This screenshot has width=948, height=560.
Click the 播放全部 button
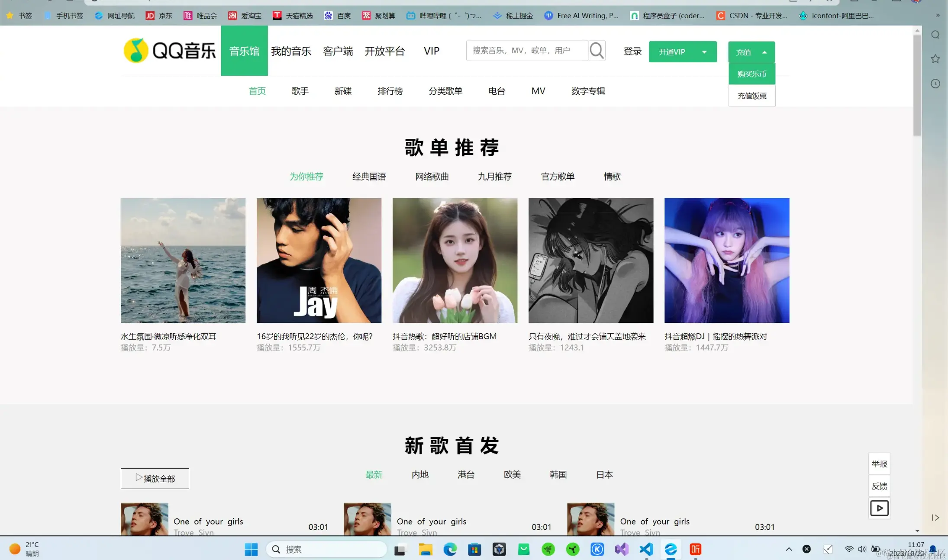pyautogui.click(x=155, y=479)
